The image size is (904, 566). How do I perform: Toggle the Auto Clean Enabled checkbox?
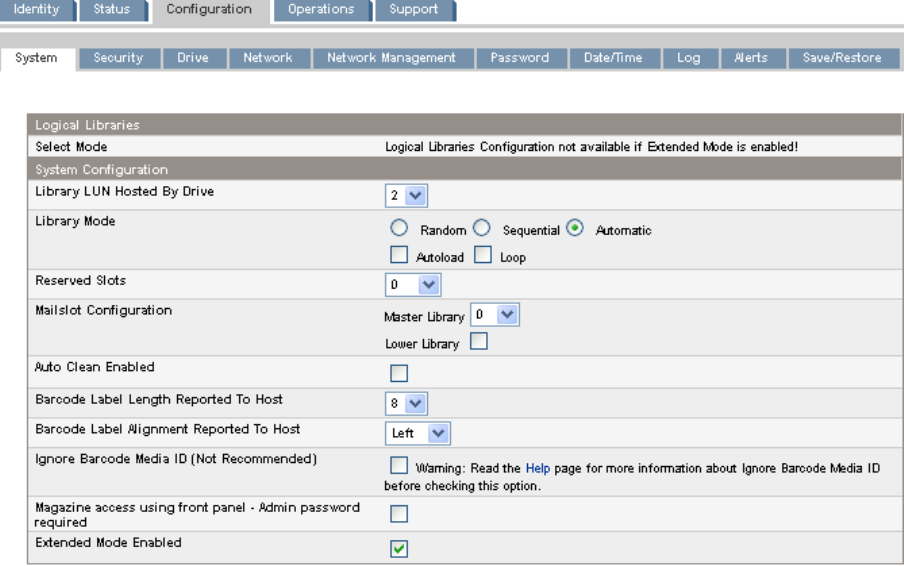coord(398,373)
